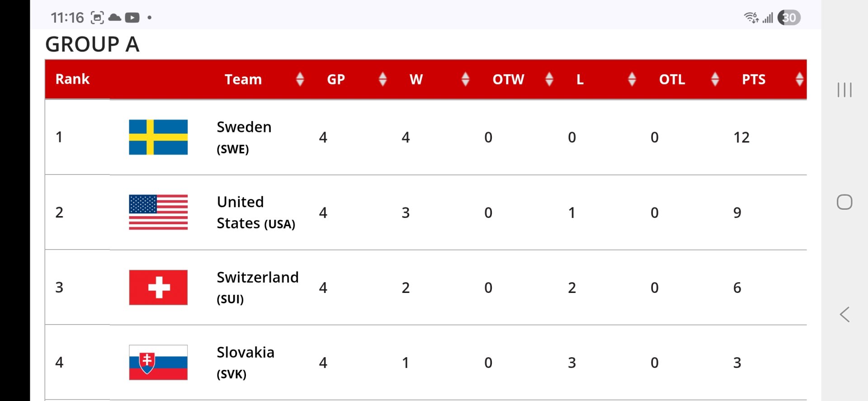
Task: Click OTW sort arrows in header
Action: [549, 80]
